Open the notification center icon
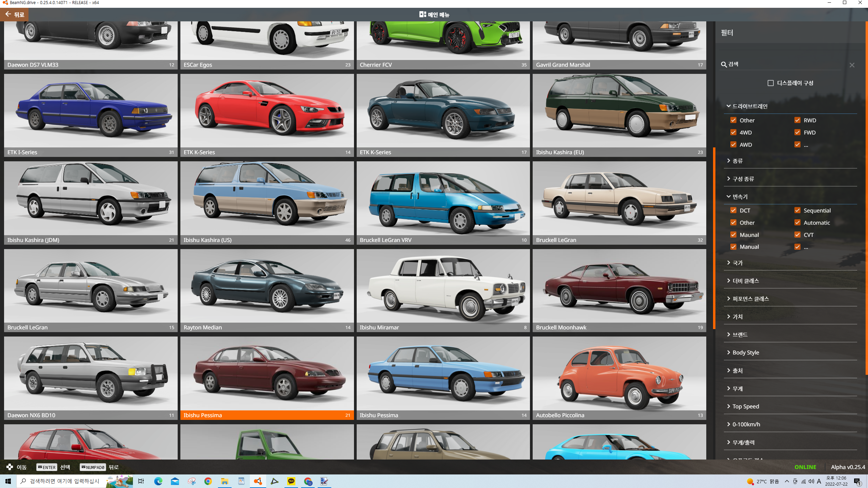This screenshot has width=868, height=488. click(857, 481)
